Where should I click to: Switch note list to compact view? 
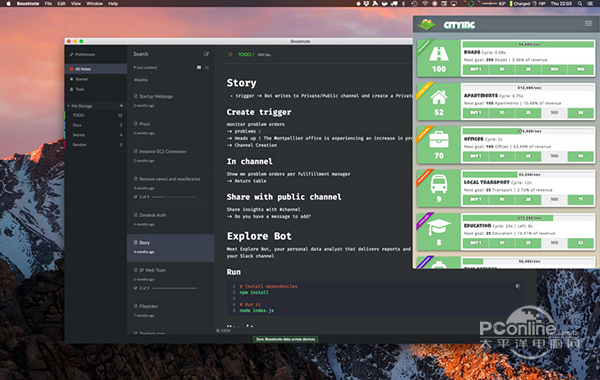207,67
